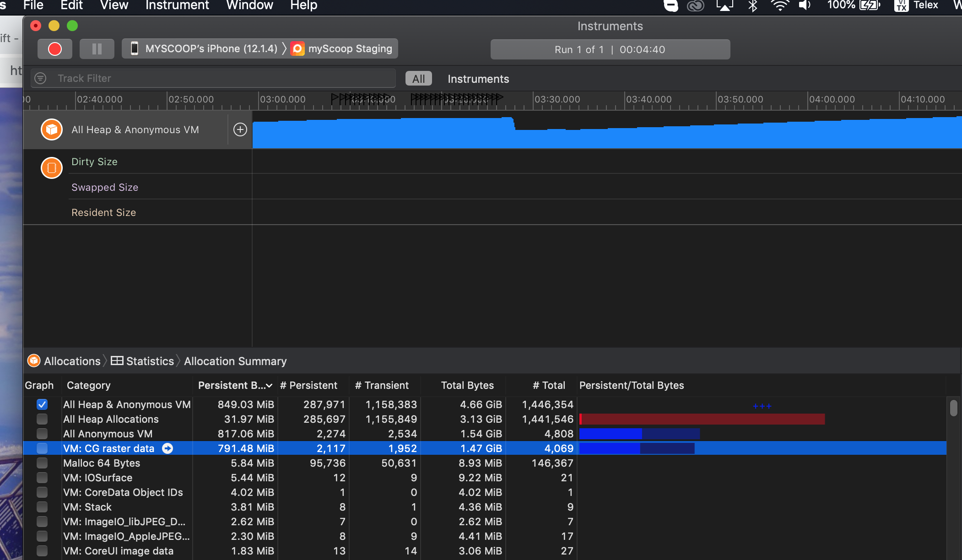The image size is (962, 560).
Task: Click the plus icon on the All Heap track
Action: 240,129
